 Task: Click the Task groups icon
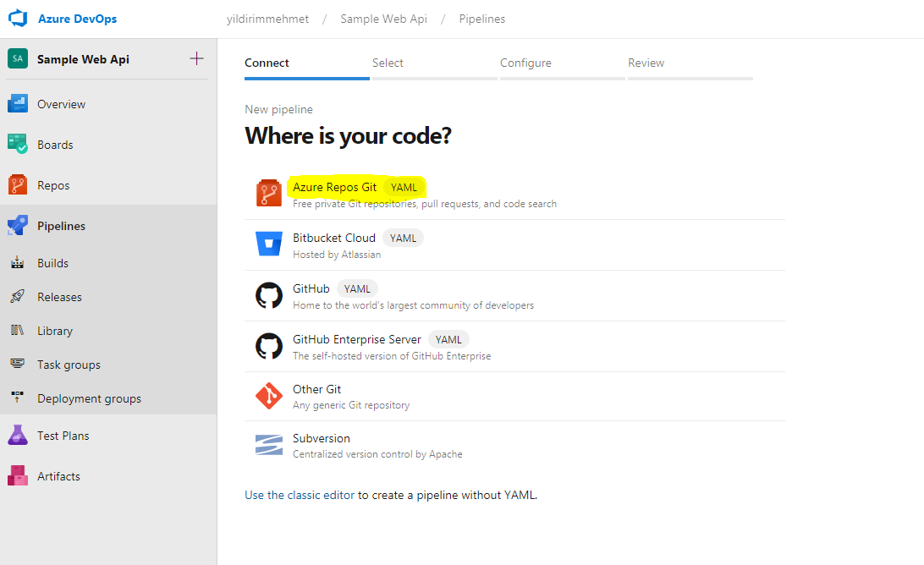[x=18, y=364]
